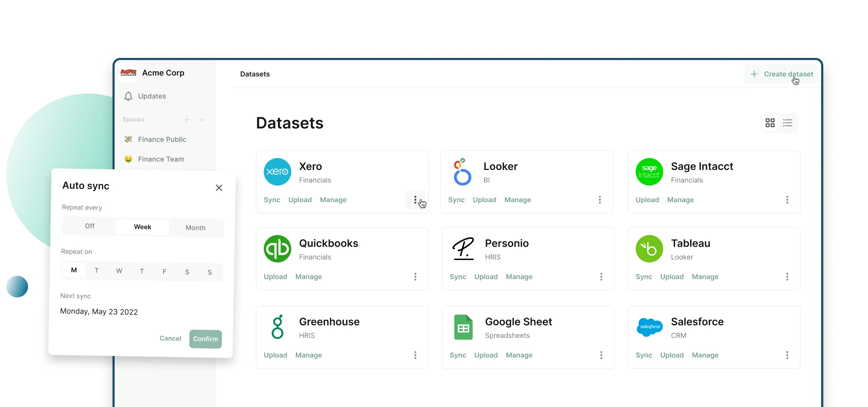Upload to Quickbooks dataset
This screenshot has height=407, width=868.
click(x=275, y=277)
